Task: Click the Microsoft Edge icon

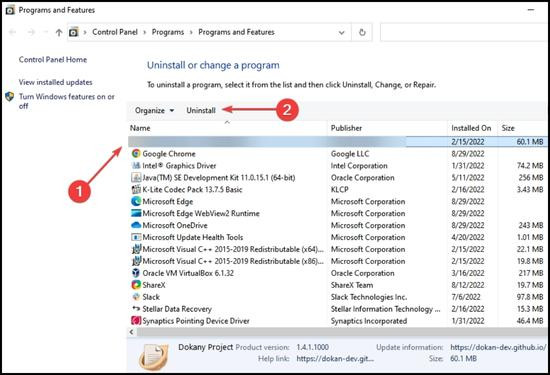Action: 136,201
